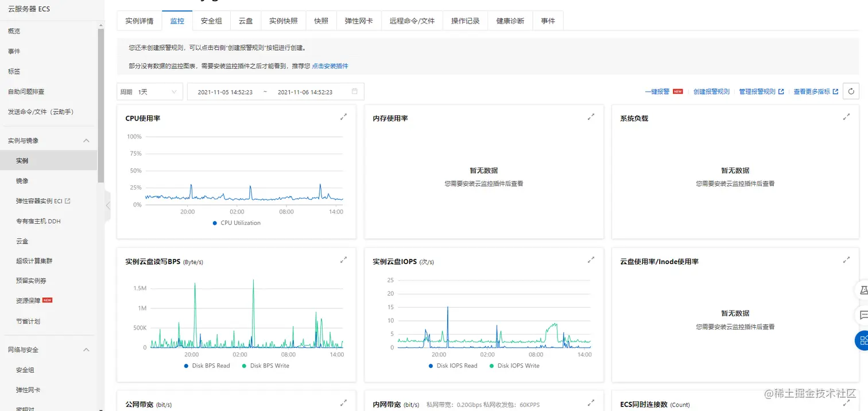
Task: Toggle Disk BPS Read legend series
Action: 207,366
